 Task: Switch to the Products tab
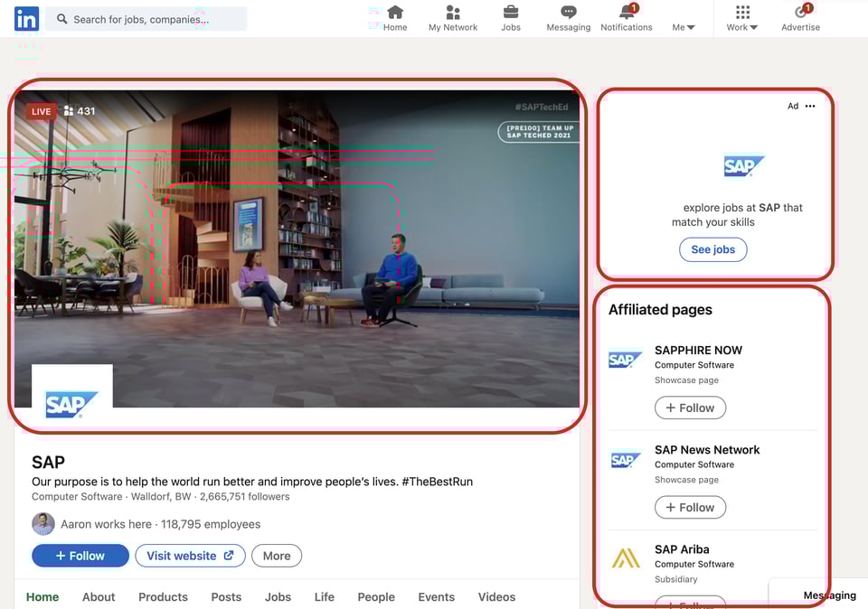click(164, 597)
